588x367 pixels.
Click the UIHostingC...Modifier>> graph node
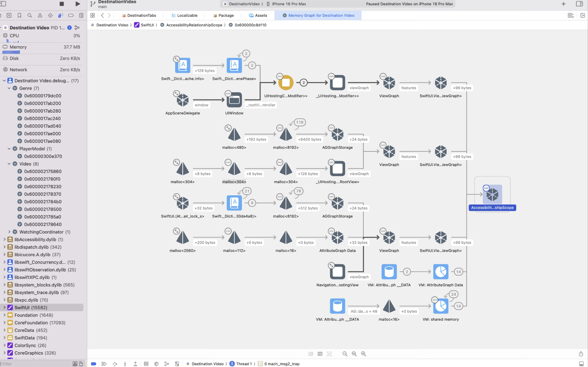(286, 82)
